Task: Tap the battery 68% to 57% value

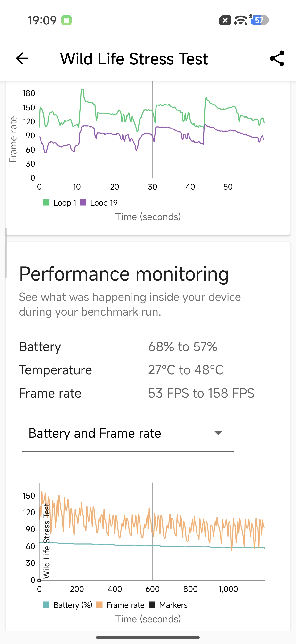Action: (x=183, y=347)
